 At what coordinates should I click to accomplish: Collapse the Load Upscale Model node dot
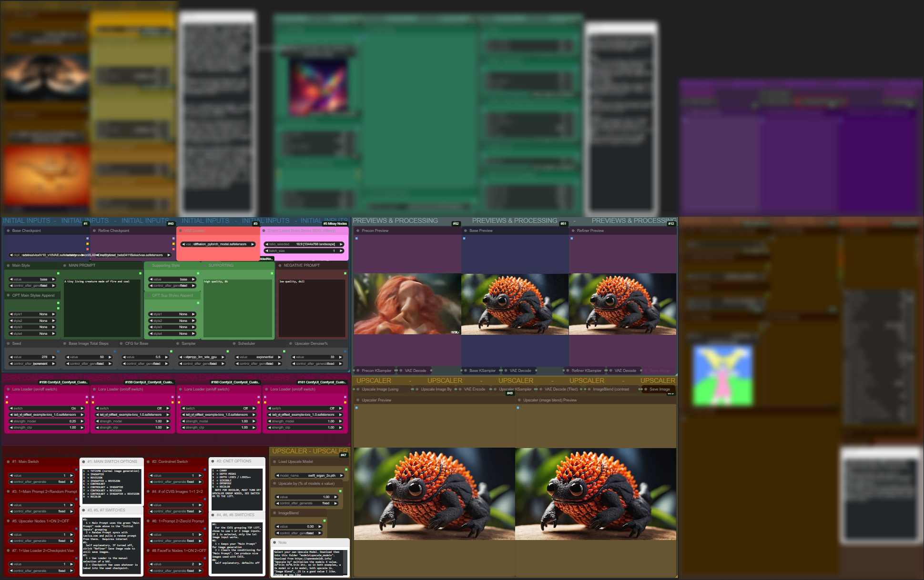pos(274,461)
